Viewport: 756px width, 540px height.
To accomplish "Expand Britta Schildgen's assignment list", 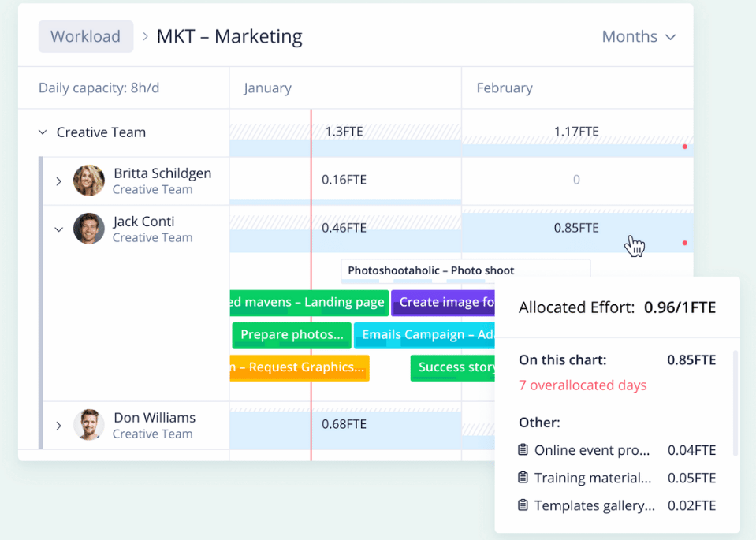I will click(58, 180).
